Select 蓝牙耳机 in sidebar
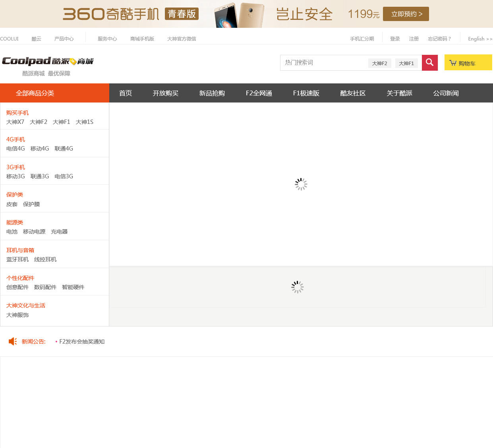The image size is (493, 448). pyautogui.click(x=17, y=259)
